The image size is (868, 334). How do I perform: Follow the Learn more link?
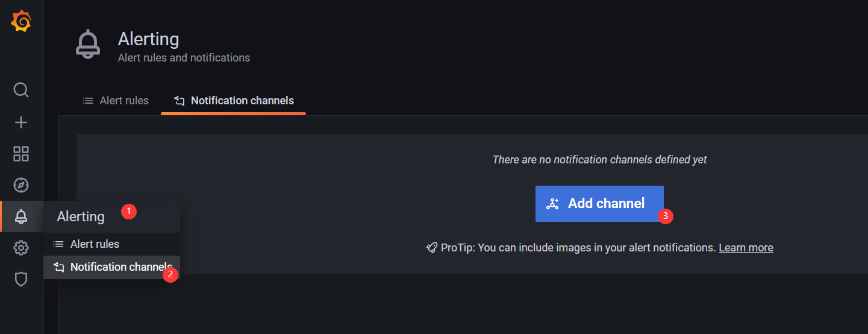[746, 248]
